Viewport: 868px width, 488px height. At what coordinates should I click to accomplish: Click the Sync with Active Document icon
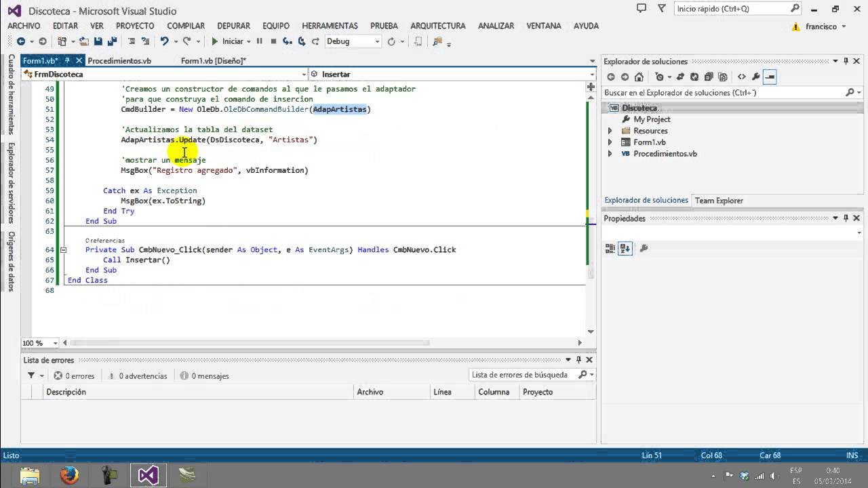point(680,77)
